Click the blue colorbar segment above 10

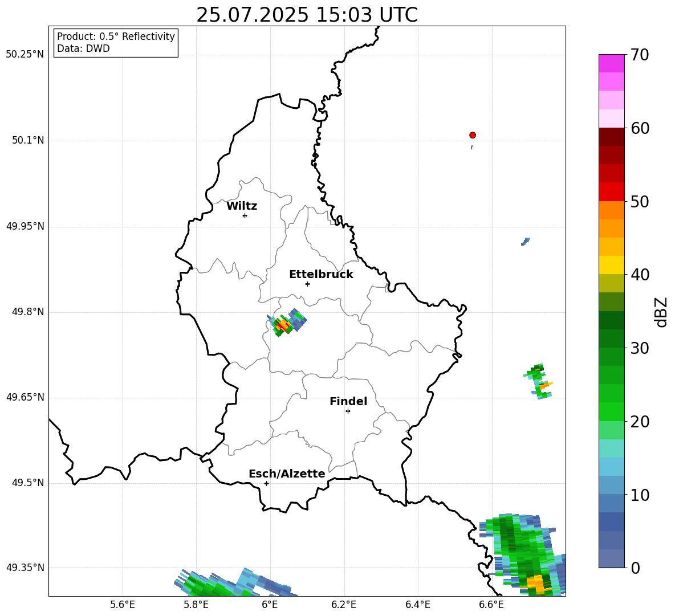(x=611, y=485)
